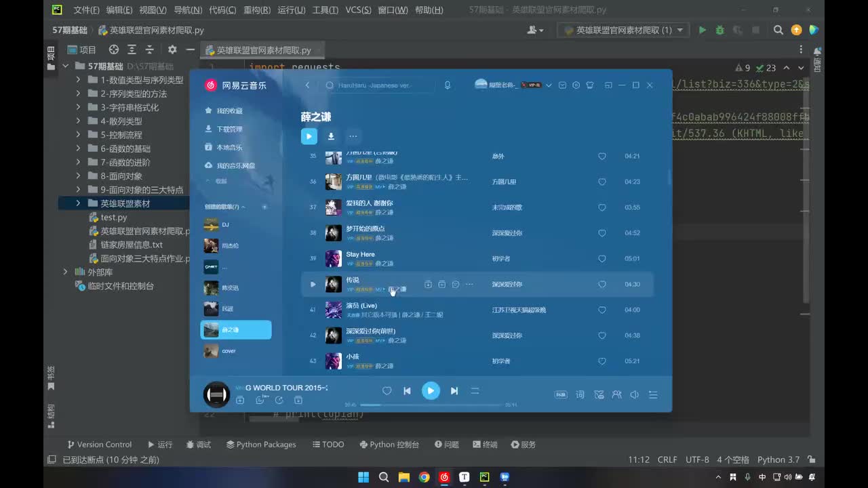Change the playback order mode icon
The height and width of the screenshot is (488, 868).
(x=475, y=391)
